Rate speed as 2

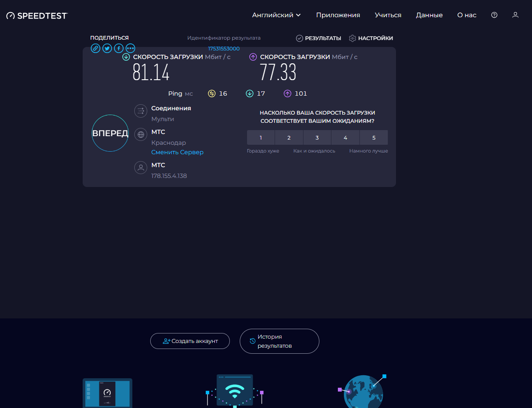tap(289, 138)
